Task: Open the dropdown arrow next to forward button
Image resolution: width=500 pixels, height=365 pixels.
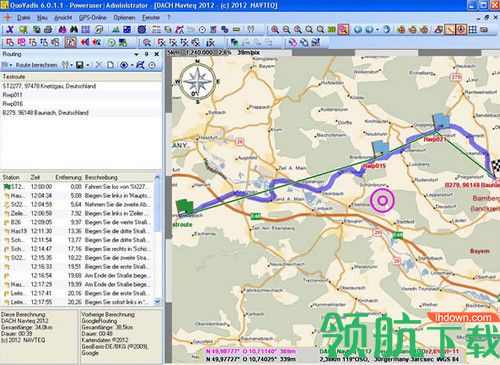Action: [x=377, y=30]
